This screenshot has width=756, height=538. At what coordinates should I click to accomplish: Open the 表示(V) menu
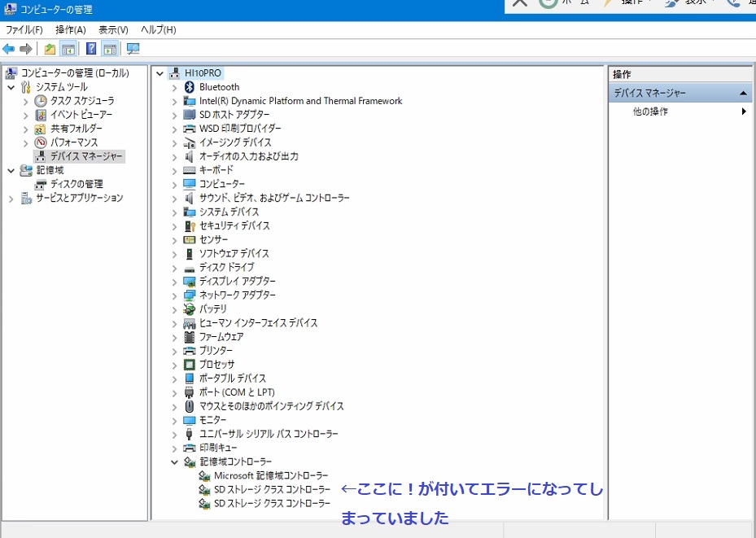click(113, 30)
